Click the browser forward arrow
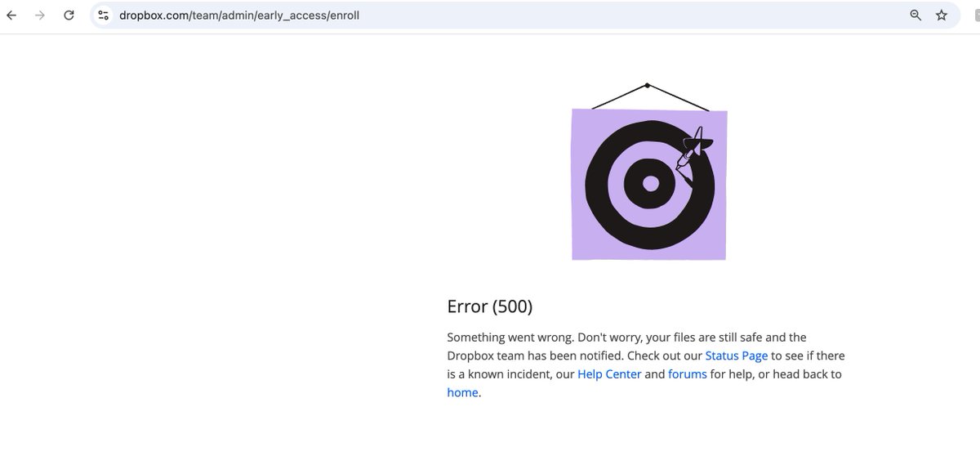This screenshot has height=456, width=980. coord(40,15)
